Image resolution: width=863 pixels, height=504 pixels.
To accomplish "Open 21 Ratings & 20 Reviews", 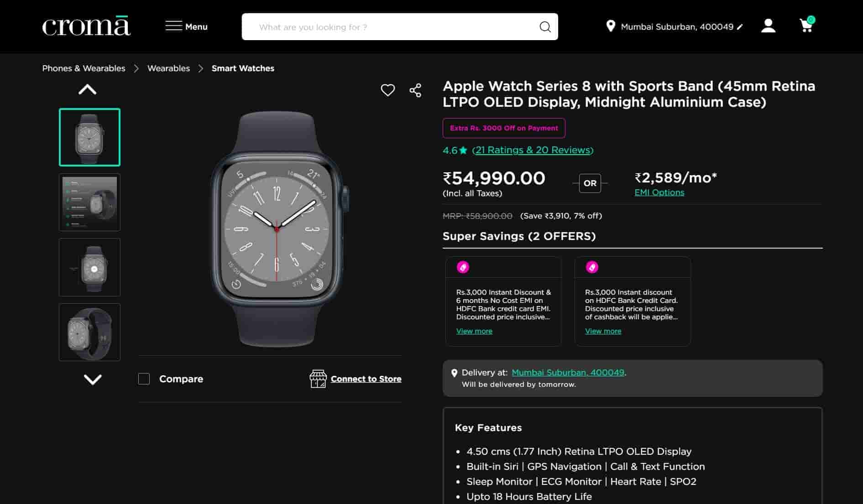I will point(532,150).
